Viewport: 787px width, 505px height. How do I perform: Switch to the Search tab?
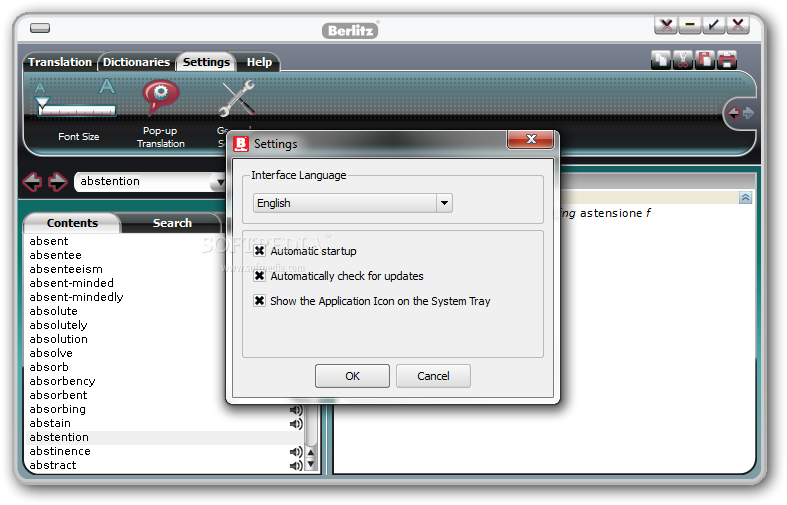pos(172,223)
